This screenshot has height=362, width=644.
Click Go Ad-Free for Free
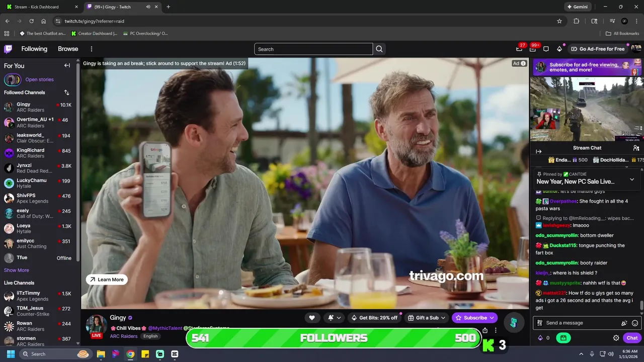pyautogui.click(x=598, y=49)
